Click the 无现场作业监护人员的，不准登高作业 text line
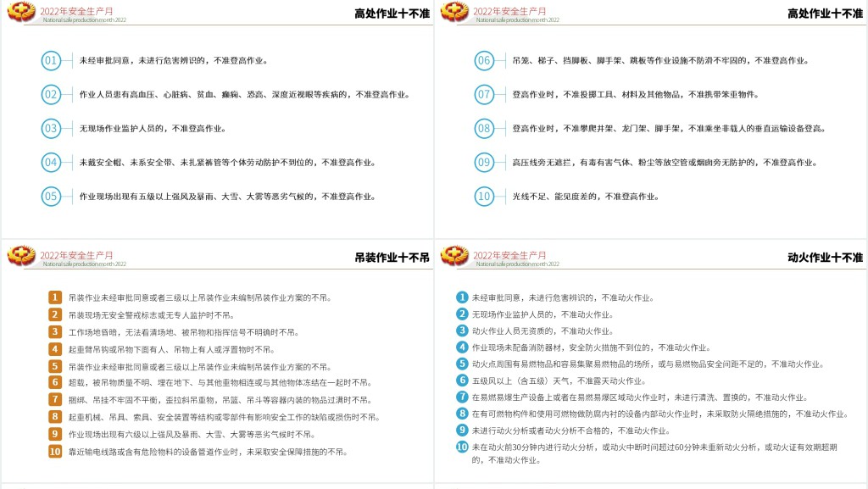The height and width of the screenshot is (489, 868). tap(153, 128)
